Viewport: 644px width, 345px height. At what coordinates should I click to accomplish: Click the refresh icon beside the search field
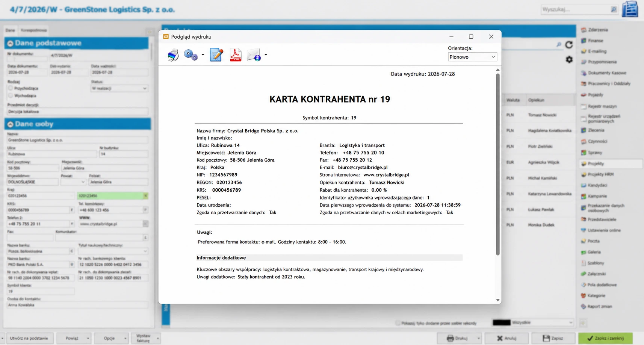(569, 45)
